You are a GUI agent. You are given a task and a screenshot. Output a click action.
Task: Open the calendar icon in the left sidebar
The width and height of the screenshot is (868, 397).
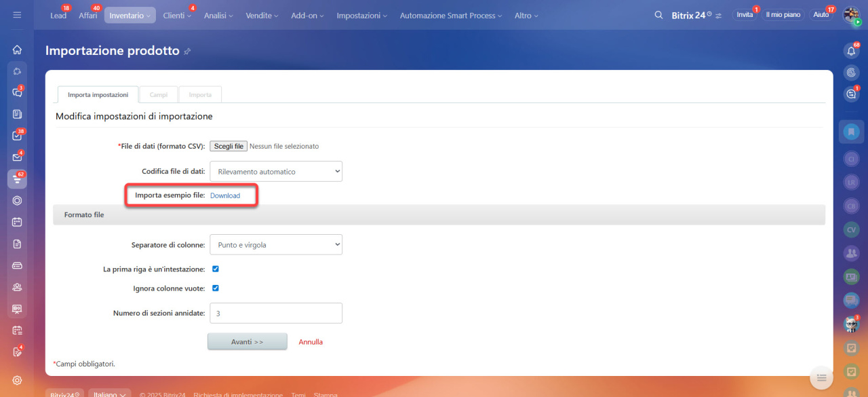[x=17, y=222]
